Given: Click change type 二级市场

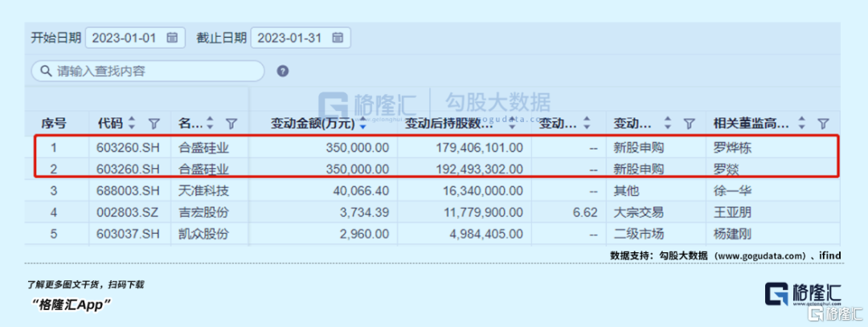Looking at the screenshot, I should click(639, 234).
